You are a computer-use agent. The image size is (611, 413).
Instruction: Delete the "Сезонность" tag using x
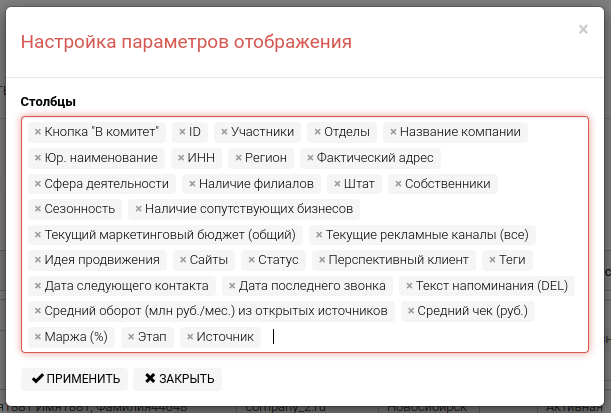pos(38,210)
